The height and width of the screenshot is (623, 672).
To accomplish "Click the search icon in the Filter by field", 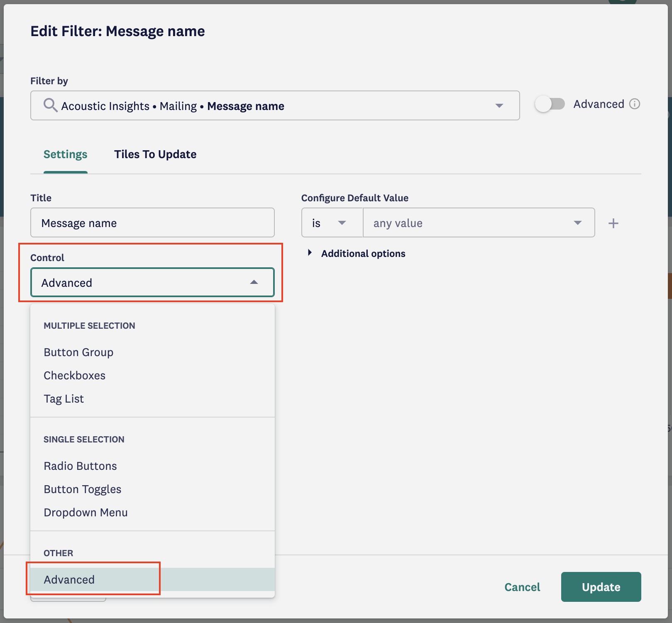I will click(x=51, y=105).
